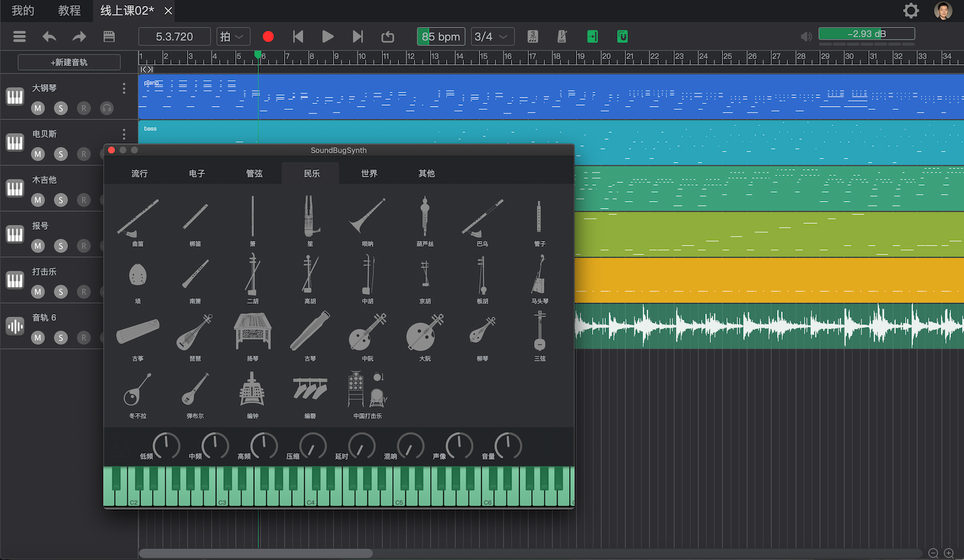Solo the 电贝斯 track
The width and height of the screenshot is (964, 560).
click(x=61, y=154)
